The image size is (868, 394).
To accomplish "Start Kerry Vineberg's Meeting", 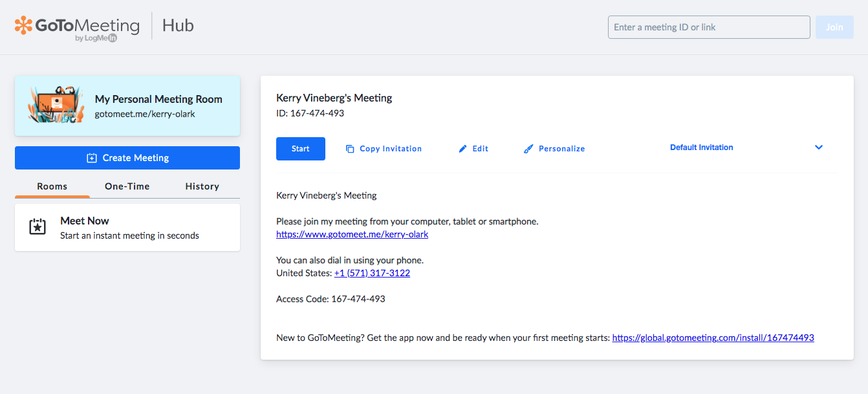I will [301, 149].
